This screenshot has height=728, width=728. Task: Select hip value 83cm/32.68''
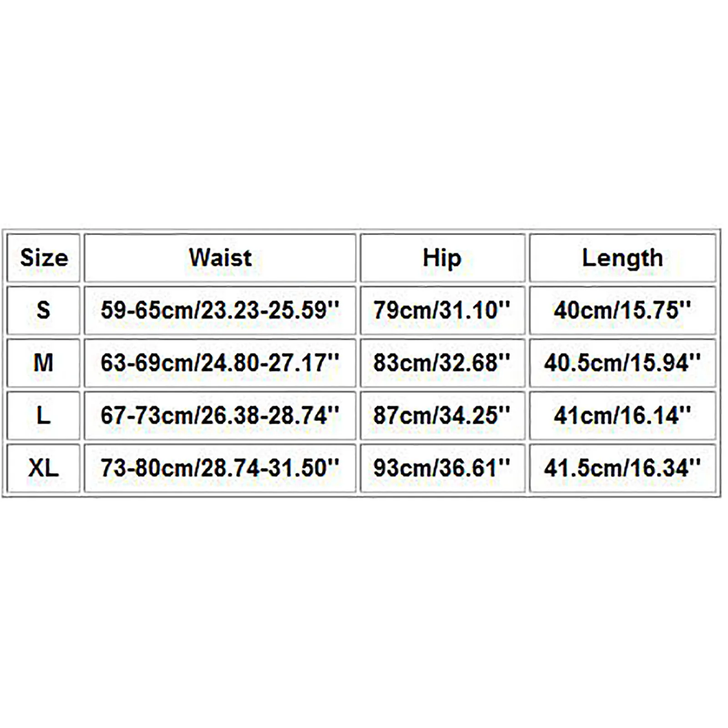coord(442,363)
